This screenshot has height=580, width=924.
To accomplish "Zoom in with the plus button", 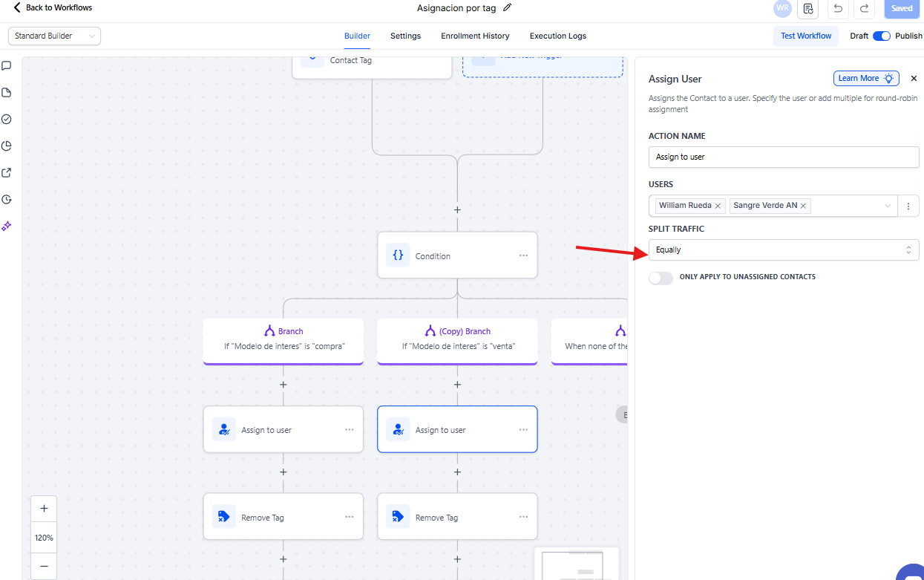I will pyautogui.click(x=44, y=509).
